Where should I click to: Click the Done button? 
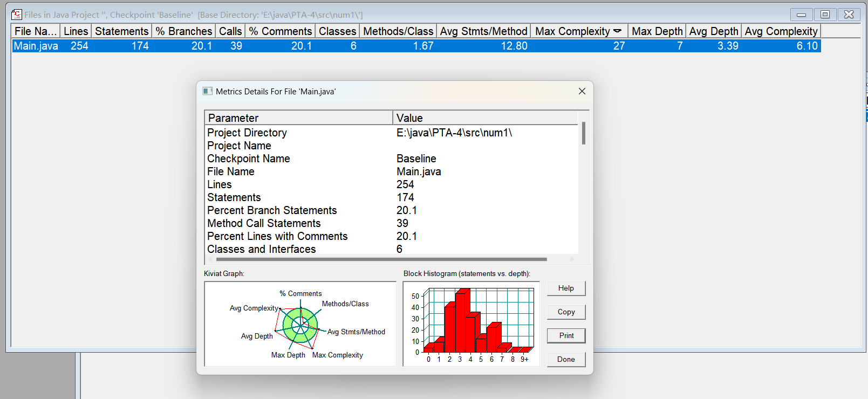coord(566,360)
